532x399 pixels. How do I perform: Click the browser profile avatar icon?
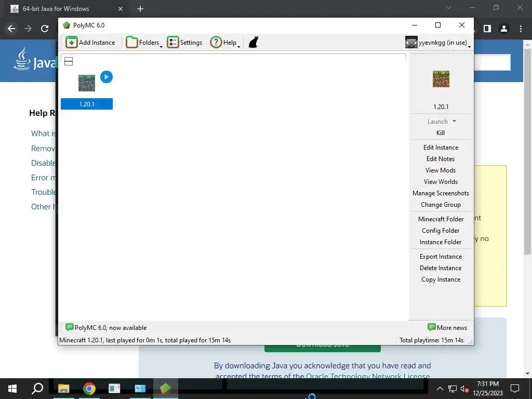(x=504, y=29)
